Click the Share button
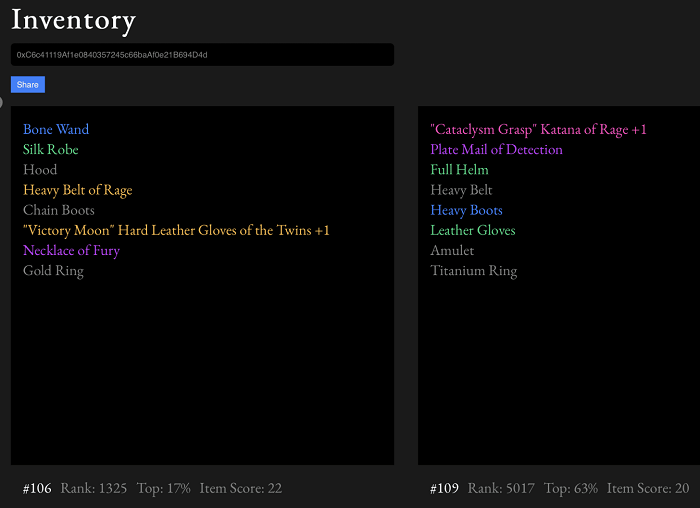Screen dimensions: 700x508 pos(28,84)
